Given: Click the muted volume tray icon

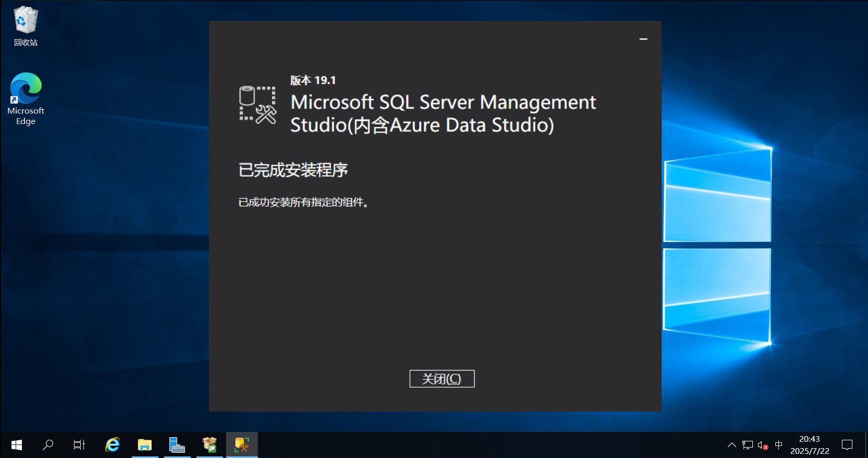Looking at the screenshot, I should pyautogui.click(x=763, y=445).
